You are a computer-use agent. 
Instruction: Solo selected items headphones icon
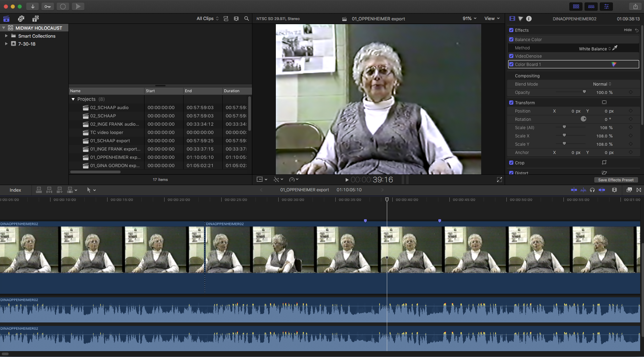tap(592, 190)
